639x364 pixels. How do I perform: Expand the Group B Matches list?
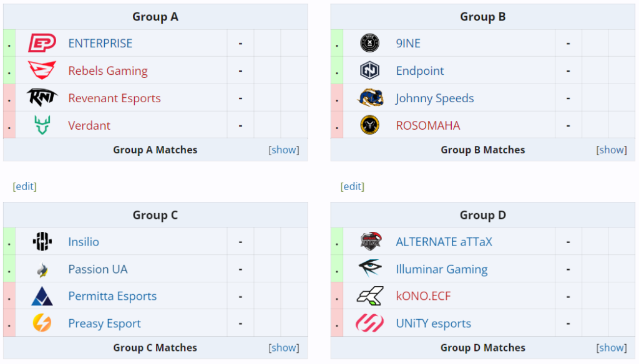612,150
